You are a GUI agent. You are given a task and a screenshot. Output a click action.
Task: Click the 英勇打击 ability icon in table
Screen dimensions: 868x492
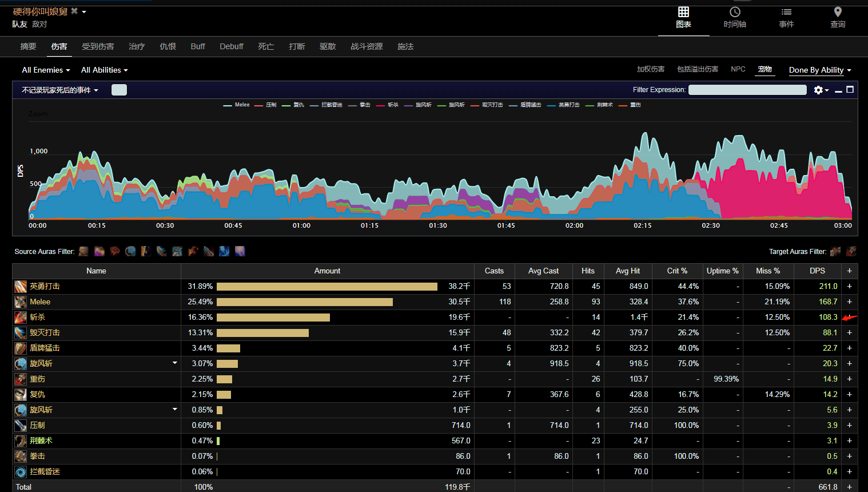[21, 286]
